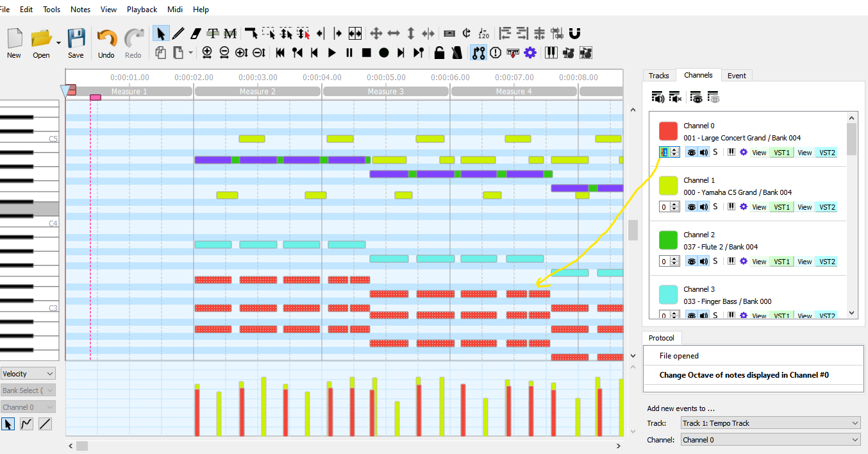Screen dimensions: 868x454
Task: Select the eraser tool
Action: point(196,33)
